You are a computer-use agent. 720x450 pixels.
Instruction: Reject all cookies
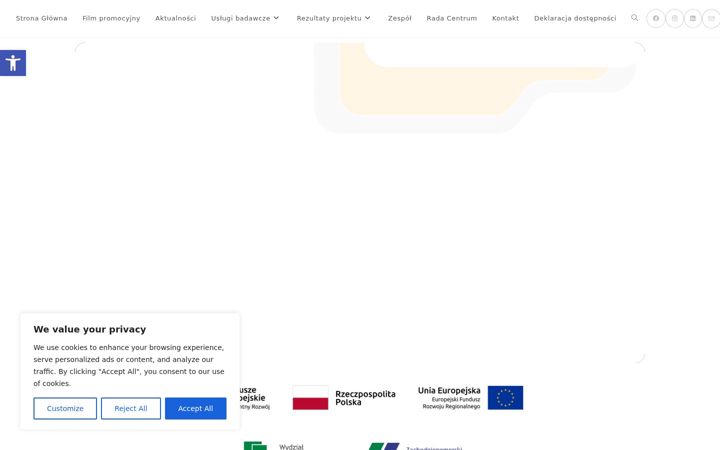tap(131, 408)
